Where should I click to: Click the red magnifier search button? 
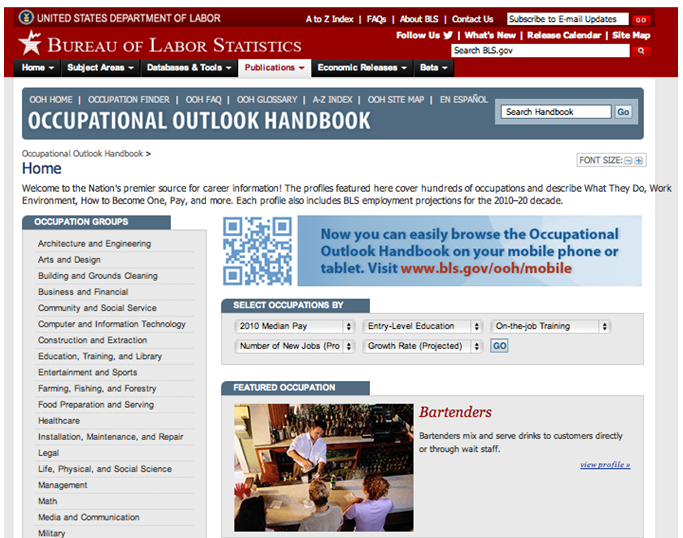point(641,51)
